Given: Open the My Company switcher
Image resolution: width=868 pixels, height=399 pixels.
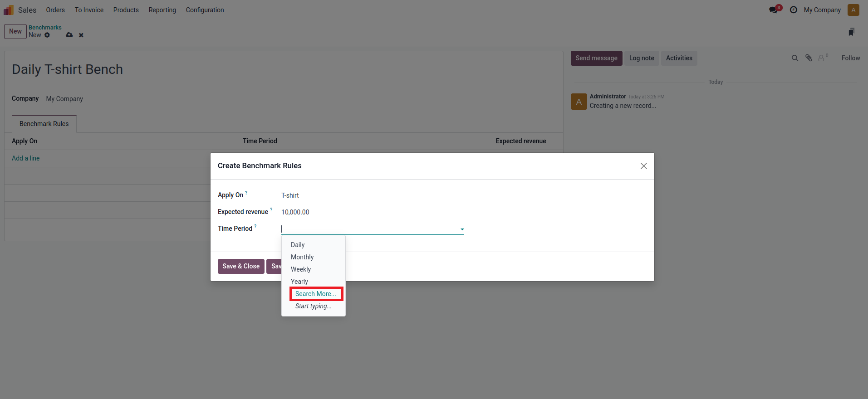Looking at the screenshot, I should coord(822,10).
